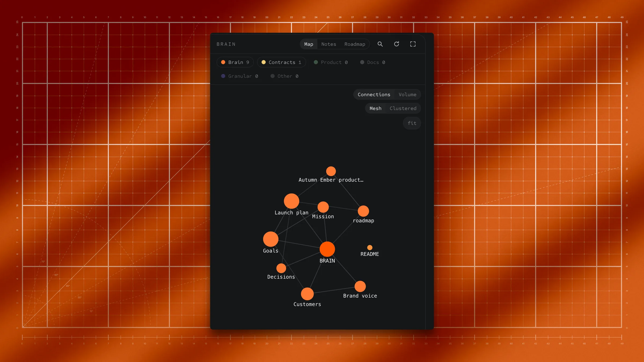Select Mesh layout mode
This screenshot has height=362, width=644.
point(375,108)
